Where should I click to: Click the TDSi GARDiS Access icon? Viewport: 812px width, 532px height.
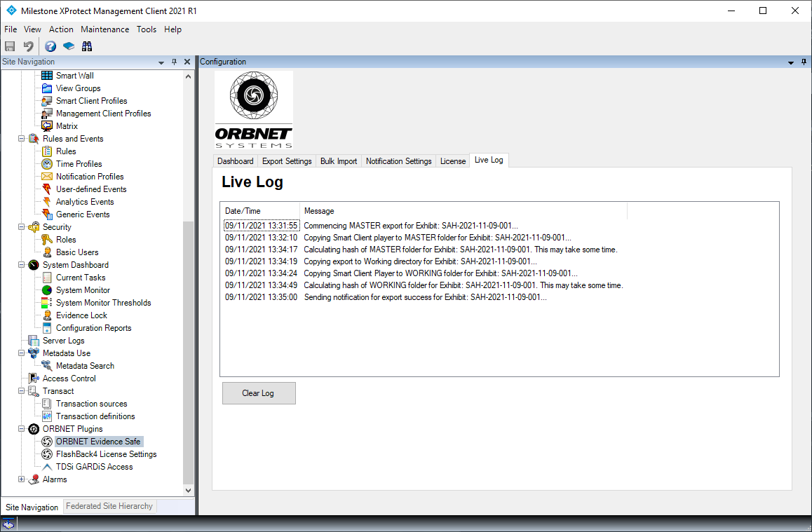coord(47,467)
